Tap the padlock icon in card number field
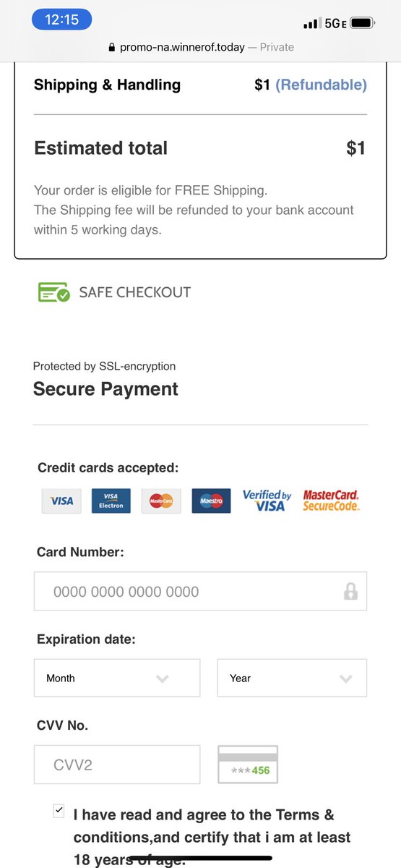The width and height of the screenshot is (401, 868). pyautogui.click(x=350, y=592)
